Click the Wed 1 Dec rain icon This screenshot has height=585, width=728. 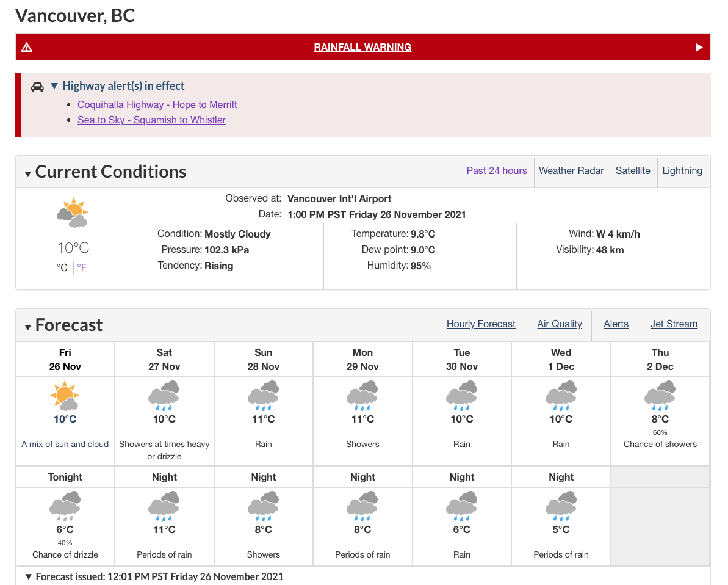[561, 396]
